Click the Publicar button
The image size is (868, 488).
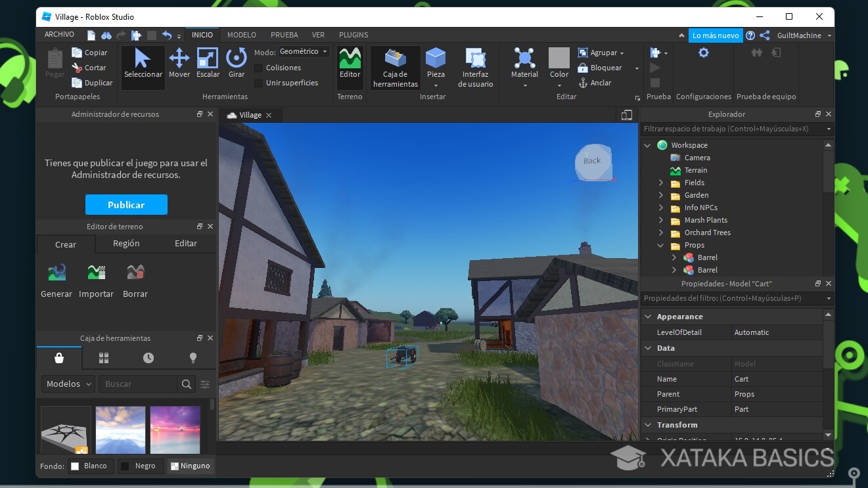[x=126, y=204]
